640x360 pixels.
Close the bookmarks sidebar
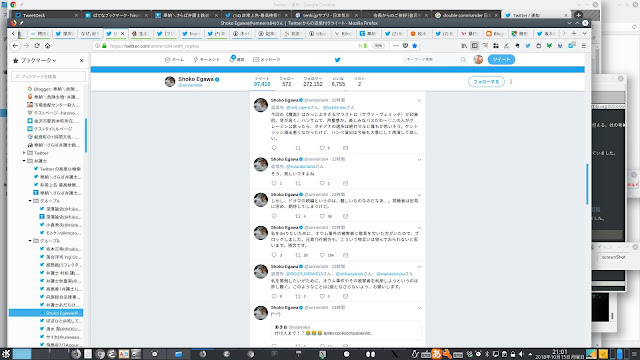tap(81, 60)
